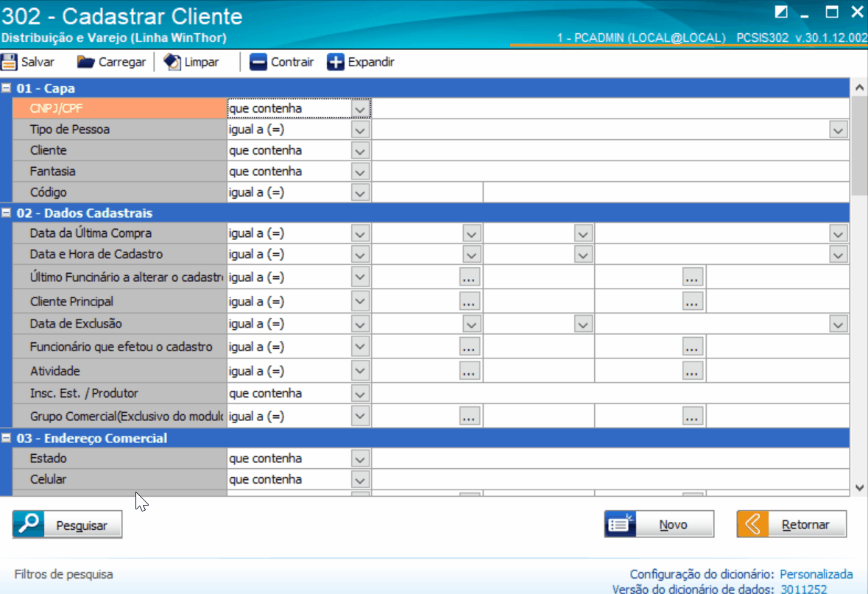Click Limpar in the toolbar
868x594 pixels.
tap(191, 62)
